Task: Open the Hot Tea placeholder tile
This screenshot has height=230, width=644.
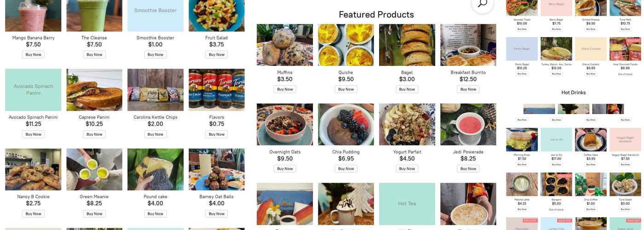Action: pos(407,204)
